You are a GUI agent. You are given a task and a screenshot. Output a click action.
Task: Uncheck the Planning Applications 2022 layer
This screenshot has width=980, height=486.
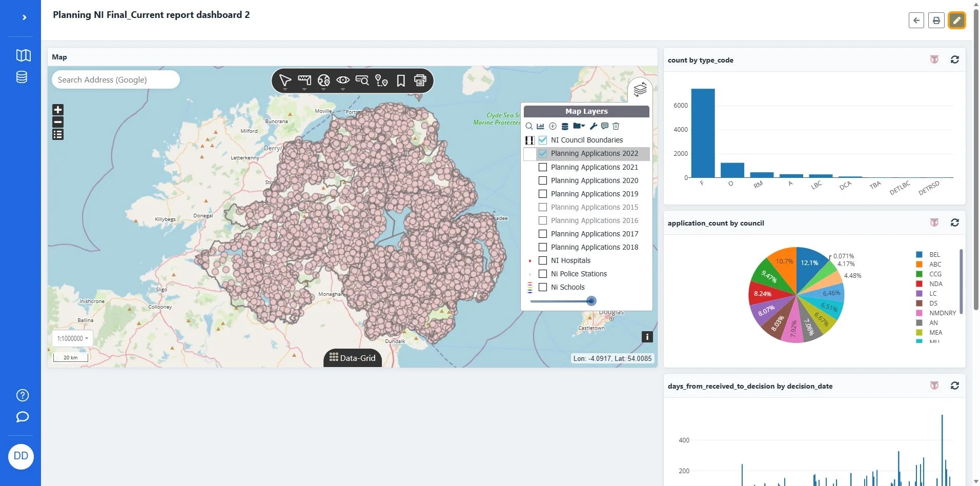click(543, 153)
